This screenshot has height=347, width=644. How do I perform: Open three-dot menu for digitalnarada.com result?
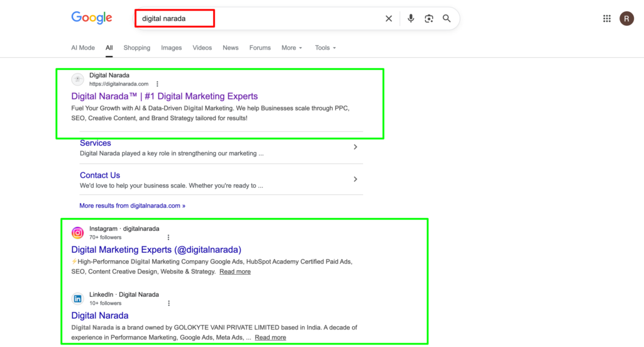157,84
